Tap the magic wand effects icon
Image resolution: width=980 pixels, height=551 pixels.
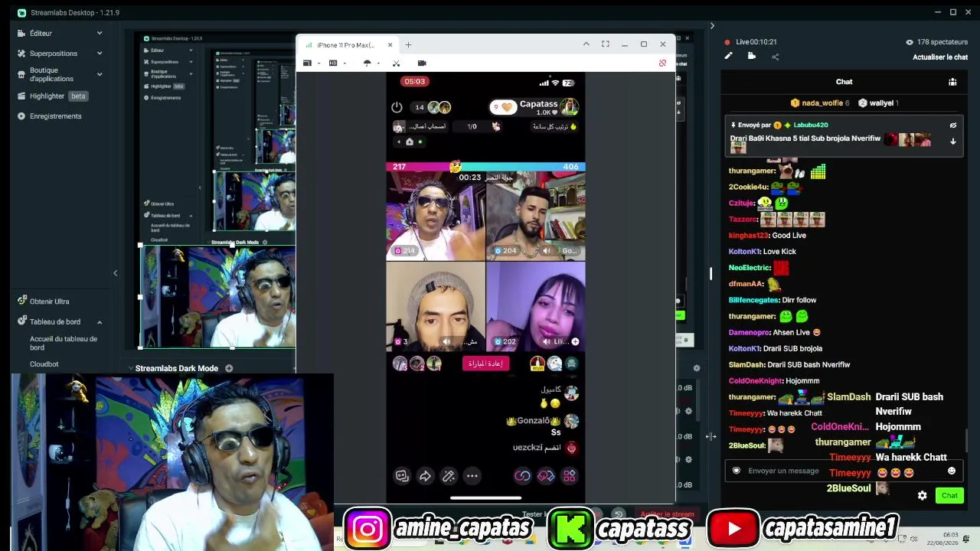click(x=449, y=476)
